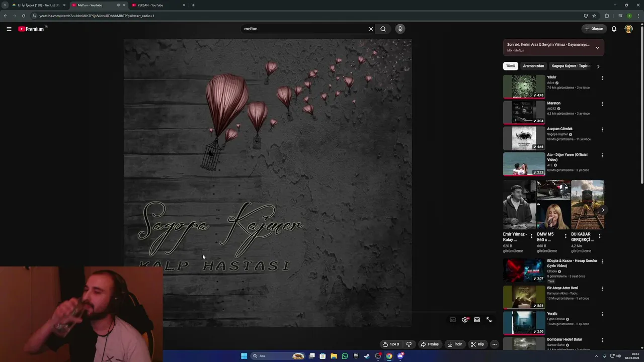The height and width of the screenshot is (362, 644).
Task: Select the Sagopa Kajmer - Topic chip
Action: tap(571, 66)
